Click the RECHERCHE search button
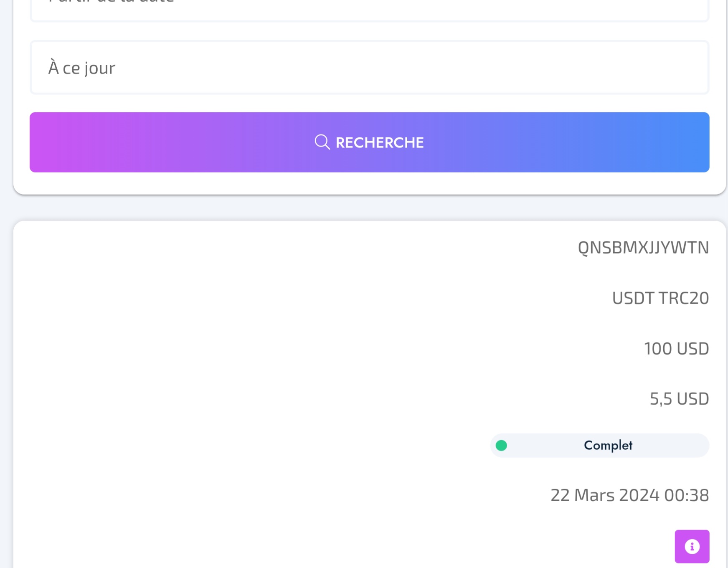This screenshot has width=728, height=568. coord(369,142)
